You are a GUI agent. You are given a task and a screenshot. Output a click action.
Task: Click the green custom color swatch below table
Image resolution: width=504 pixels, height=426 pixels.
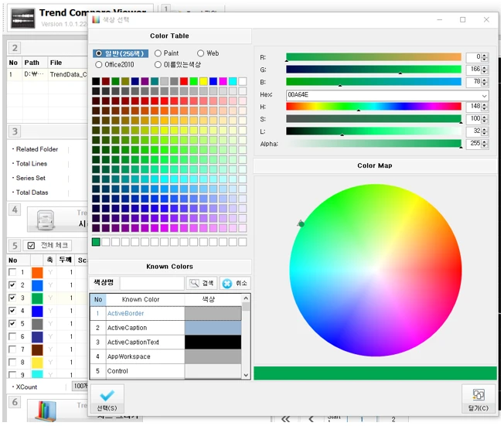coord(96,242)
